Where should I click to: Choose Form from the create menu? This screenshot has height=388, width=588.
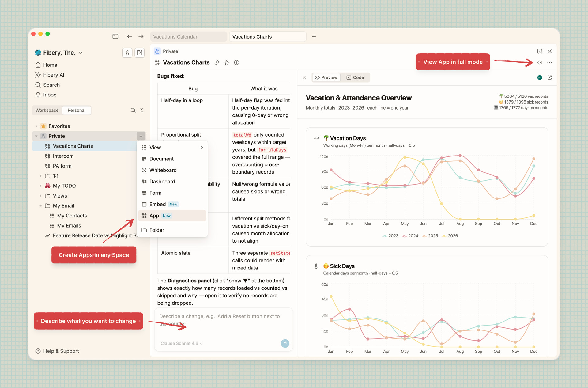tap(172, 193)
